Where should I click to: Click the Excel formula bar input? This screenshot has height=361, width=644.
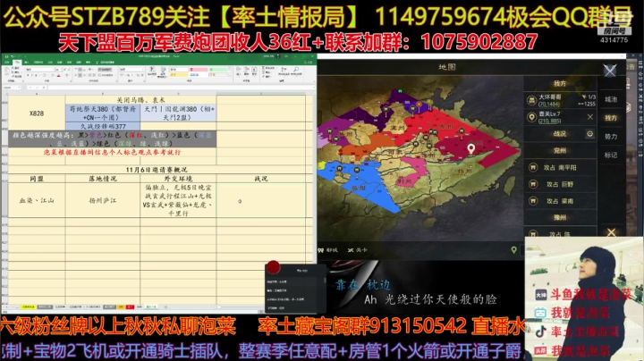(180, 88)
